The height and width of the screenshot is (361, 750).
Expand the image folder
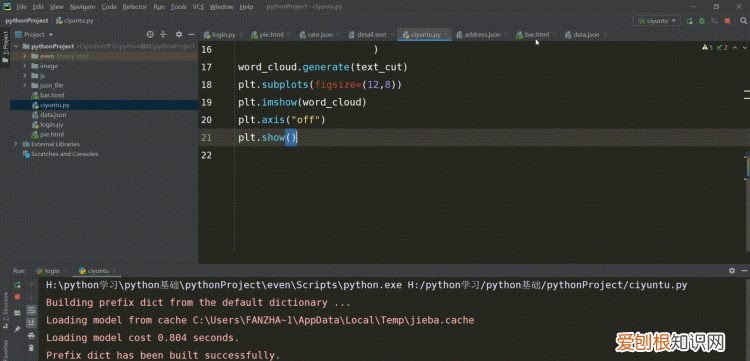[x=24, y=66]
